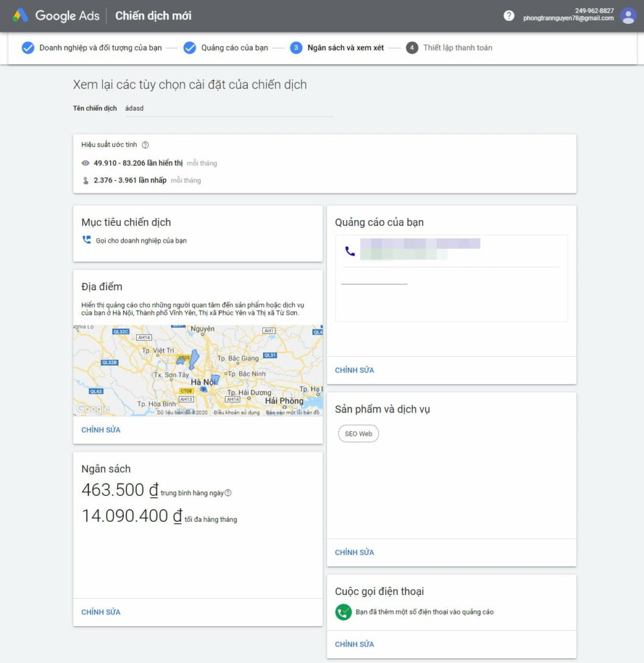Click the account email phongtrannguyen78@gmail.com
The width and height of the screenshot is (644, 663).
pyautogui.click(x=568, y=18)
